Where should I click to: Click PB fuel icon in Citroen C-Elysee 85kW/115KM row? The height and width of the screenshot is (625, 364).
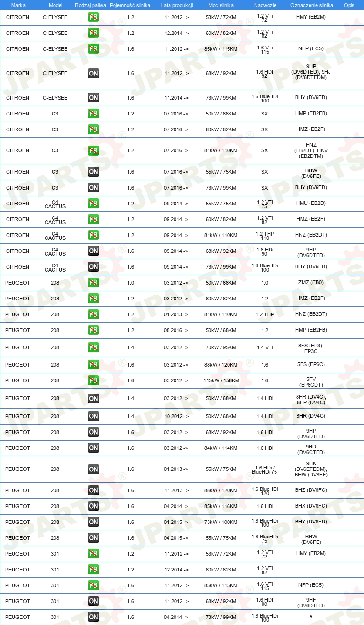(x=94, y=49)
